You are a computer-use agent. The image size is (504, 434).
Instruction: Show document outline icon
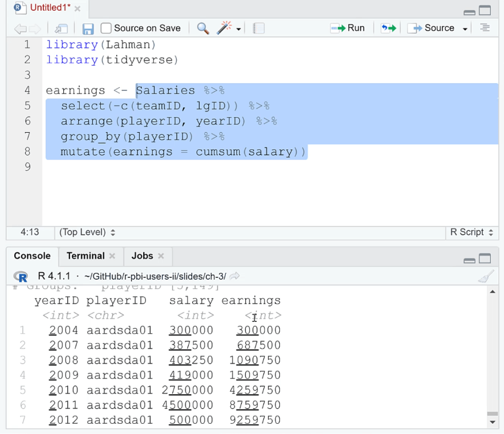pos(485,28)
